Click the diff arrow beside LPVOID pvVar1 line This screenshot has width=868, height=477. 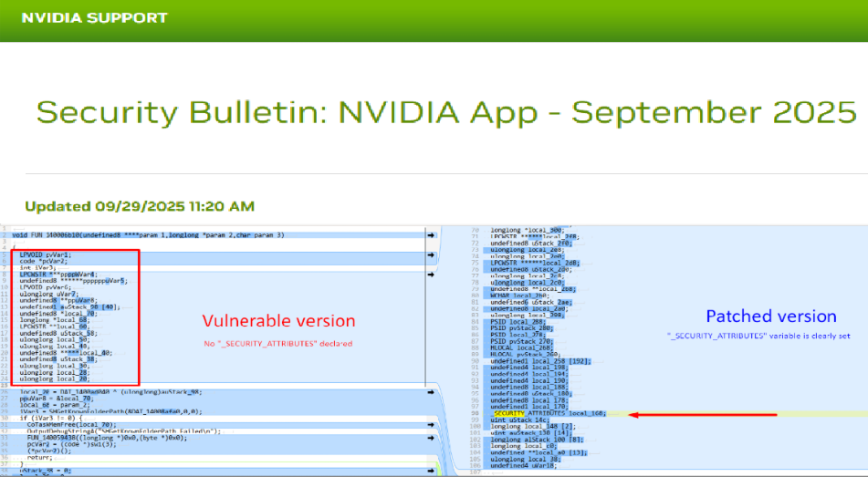point(431,255)
